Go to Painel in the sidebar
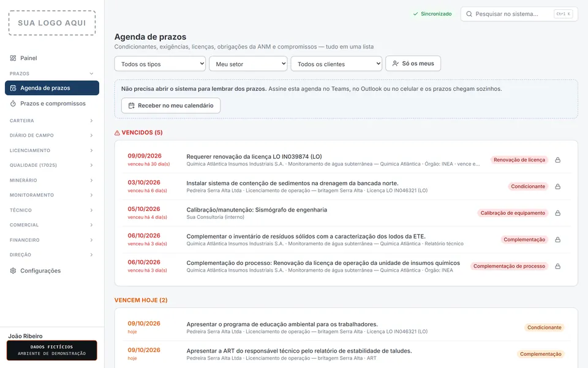 tap(51, 58)
